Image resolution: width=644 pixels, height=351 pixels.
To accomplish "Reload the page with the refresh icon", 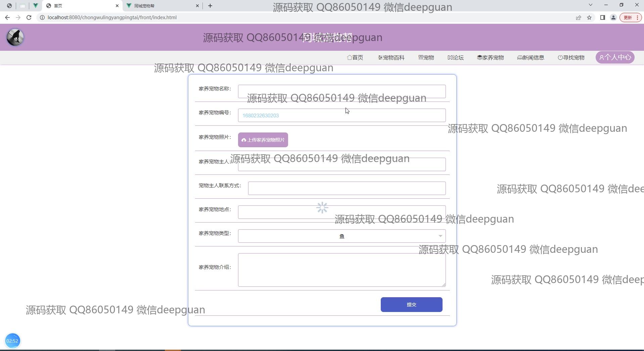I will 29,17.
